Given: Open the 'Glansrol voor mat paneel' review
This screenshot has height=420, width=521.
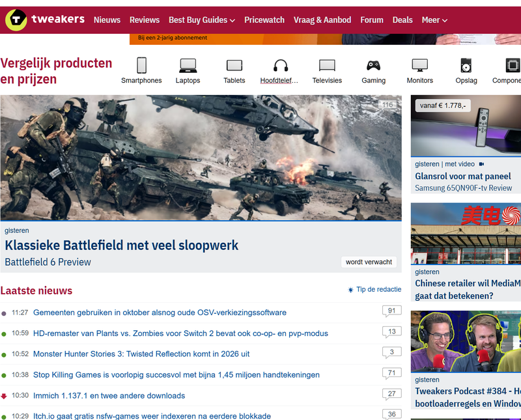Looking at the screenshot, I should point(463,176).
